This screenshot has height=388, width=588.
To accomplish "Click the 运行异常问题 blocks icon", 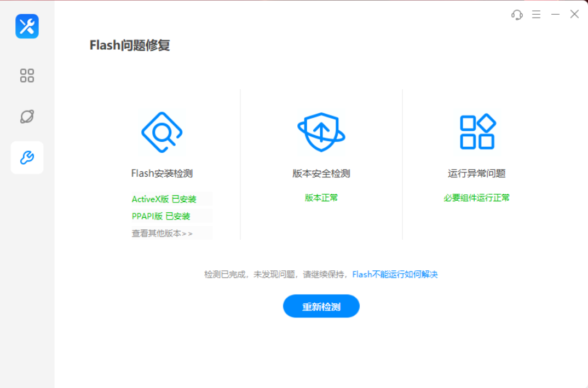I will click(x=476, y=131).
